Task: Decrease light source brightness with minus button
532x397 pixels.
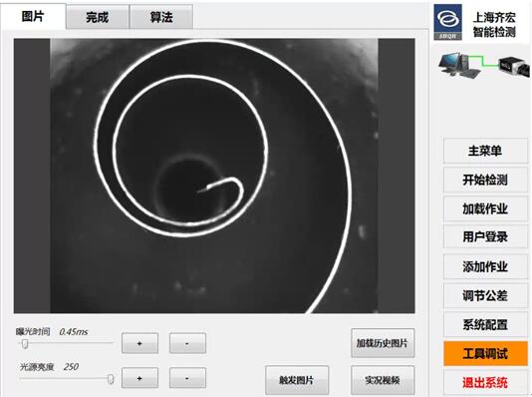Action: pyautogui.click(x=187, y=378)
